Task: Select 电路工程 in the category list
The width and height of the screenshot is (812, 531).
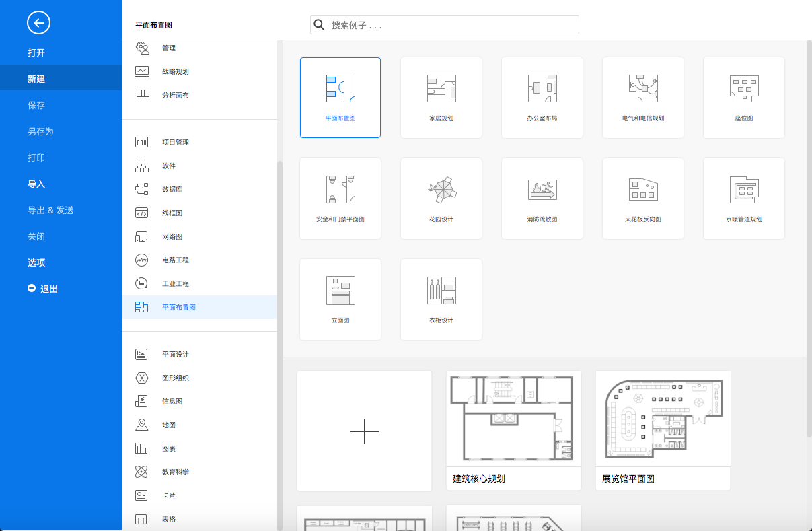Action: (x=175, y=260)
